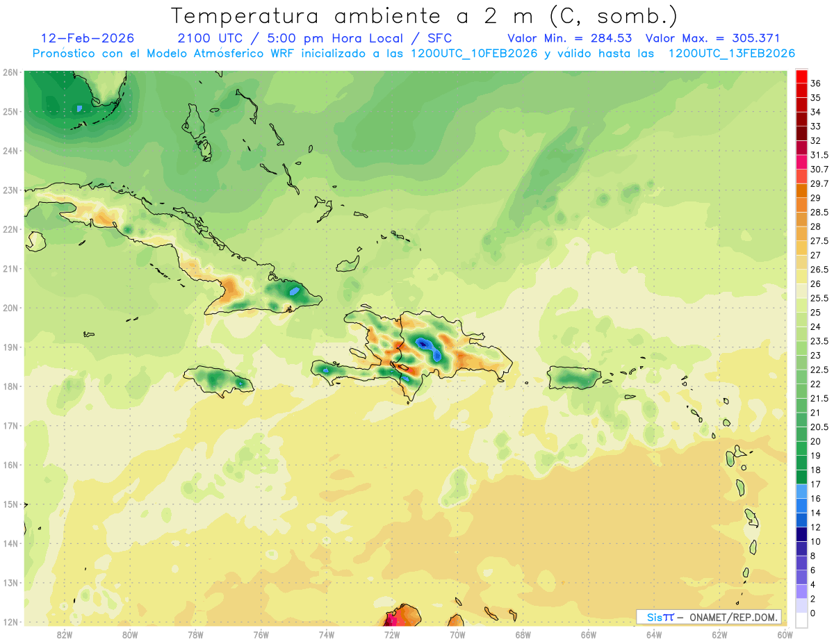This screenshot has height=644, width=834.
Task: Click the colorbar value 31.5
Action: click(819, 155)
